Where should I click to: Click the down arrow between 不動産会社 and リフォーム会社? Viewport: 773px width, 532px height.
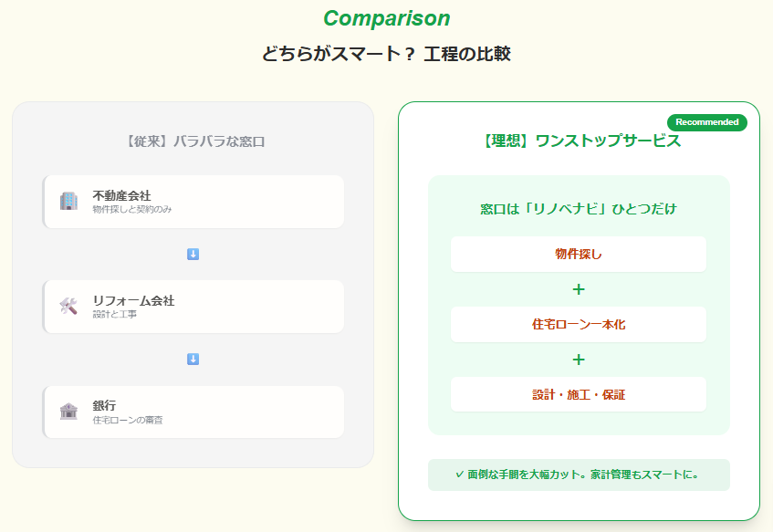pos(193,255)
